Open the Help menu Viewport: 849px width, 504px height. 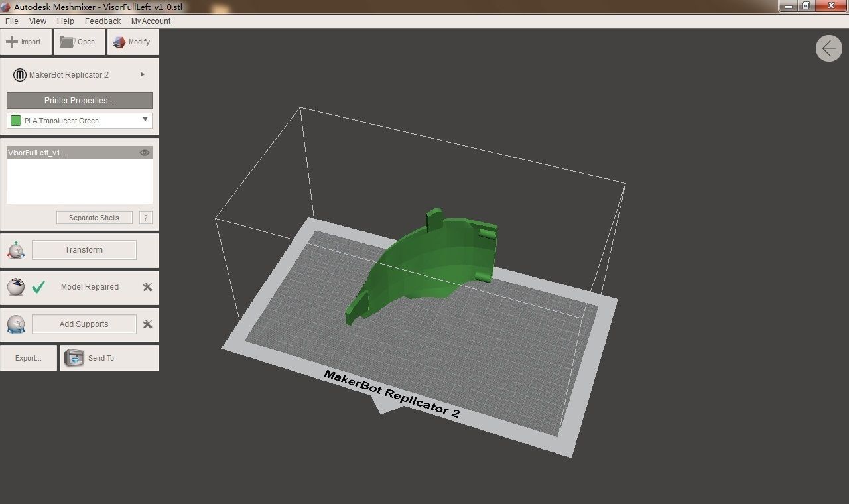pos(66,21)
